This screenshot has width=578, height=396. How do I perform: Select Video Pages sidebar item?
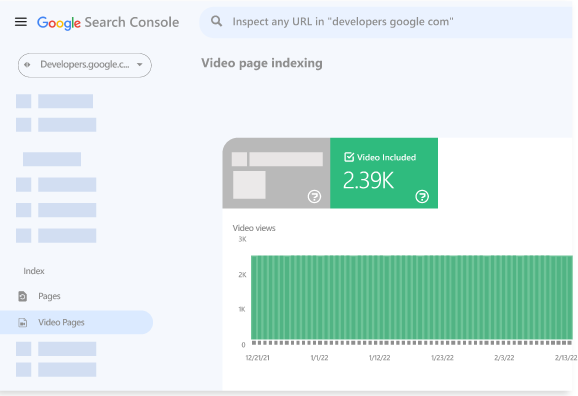click(76, 322)
